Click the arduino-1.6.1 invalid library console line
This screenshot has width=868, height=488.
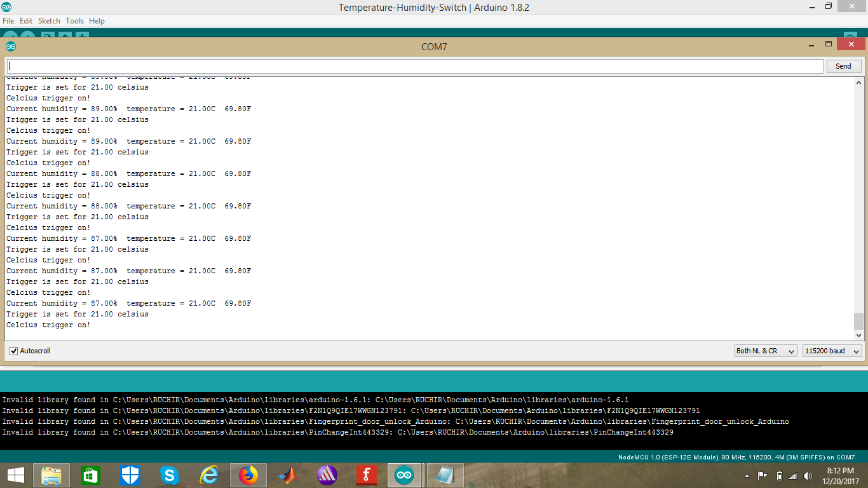315,400
